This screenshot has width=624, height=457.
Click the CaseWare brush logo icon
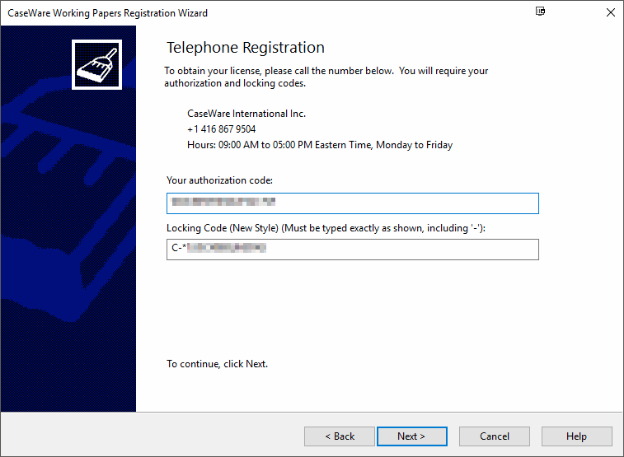97,64
